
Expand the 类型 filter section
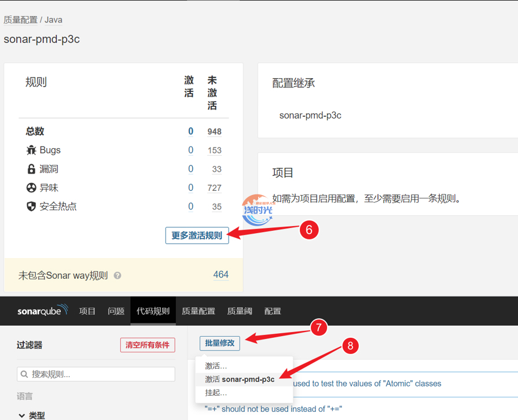tap(22, 415)
